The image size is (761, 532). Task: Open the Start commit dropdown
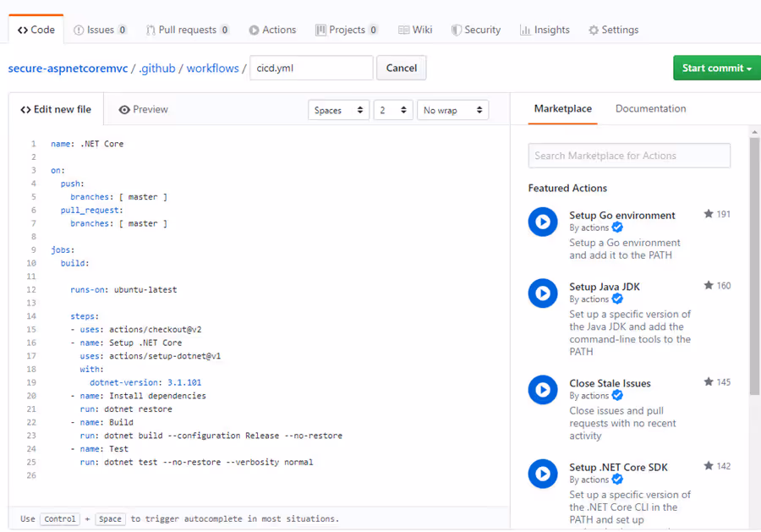point(717,68)
